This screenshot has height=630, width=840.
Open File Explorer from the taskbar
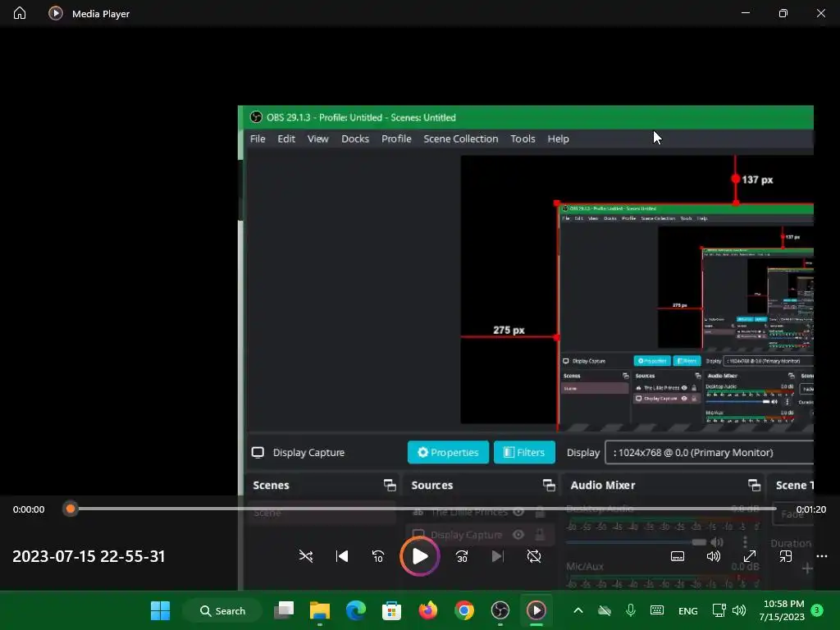(x=320, y=610)
